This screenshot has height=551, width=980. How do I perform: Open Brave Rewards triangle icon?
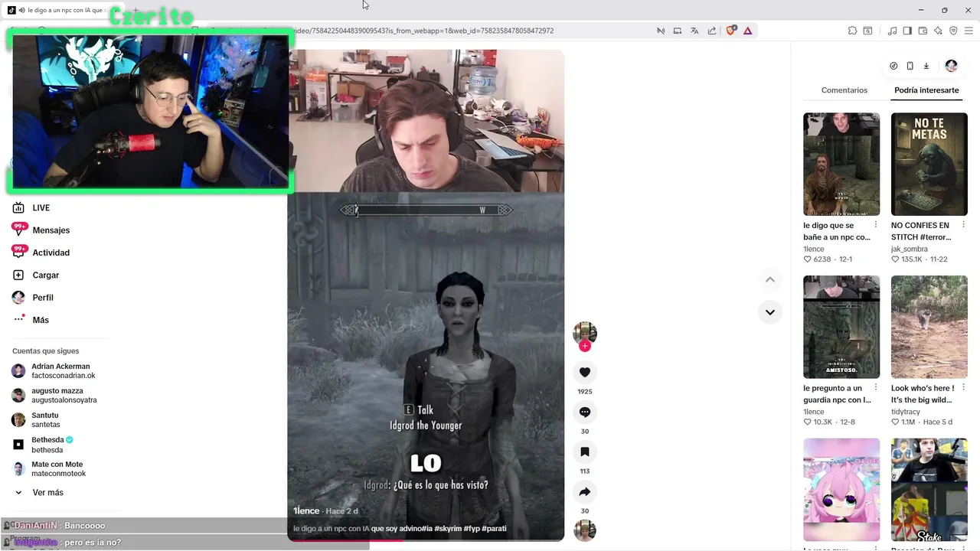click(x=748, y=31)
